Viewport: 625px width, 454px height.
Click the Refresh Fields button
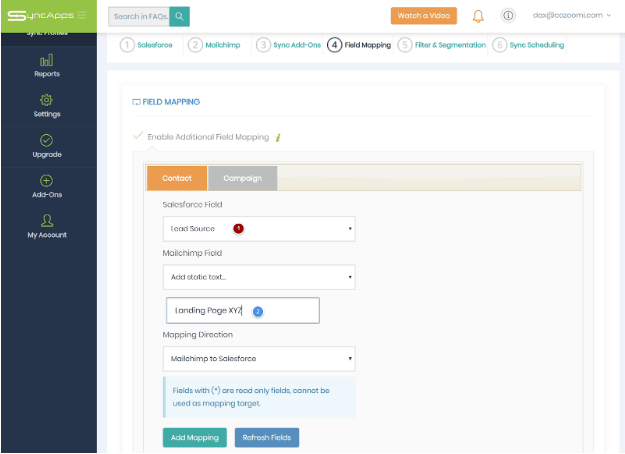point(267,438)
